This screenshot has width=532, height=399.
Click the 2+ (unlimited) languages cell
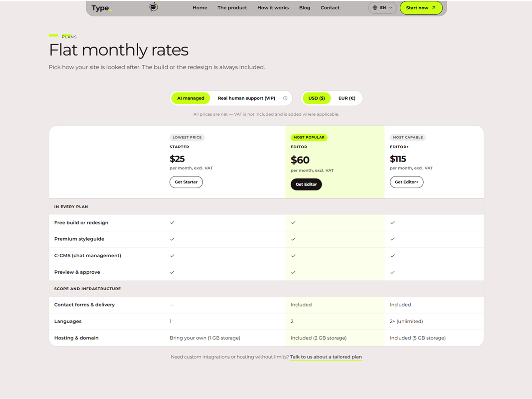(x=406, y=321)
